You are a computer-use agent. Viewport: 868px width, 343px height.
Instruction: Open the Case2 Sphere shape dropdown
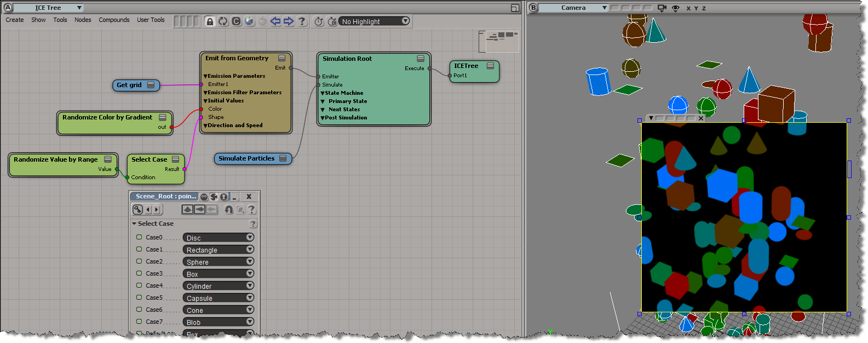tap(218, 262)
